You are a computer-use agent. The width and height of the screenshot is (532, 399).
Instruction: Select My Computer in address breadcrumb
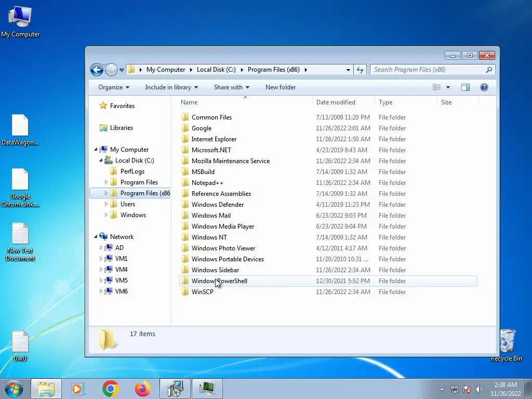(x=166, y=70)
